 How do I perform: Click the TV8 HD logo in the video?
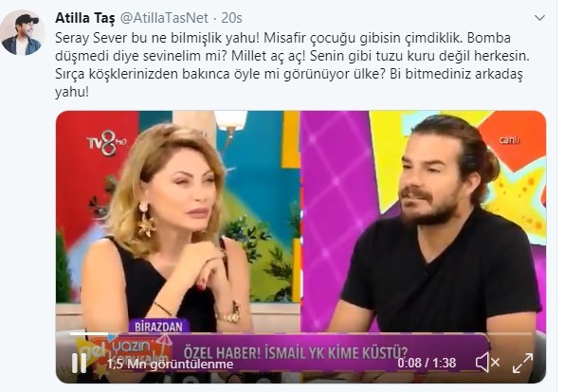pyautogui.click(x=106, y=143)
